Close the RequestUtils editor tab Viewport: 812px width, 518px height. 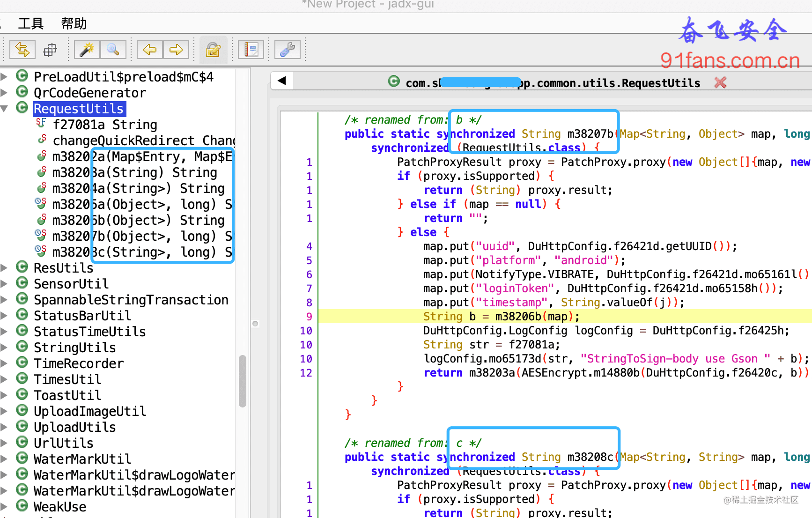(x=720, y=82)
